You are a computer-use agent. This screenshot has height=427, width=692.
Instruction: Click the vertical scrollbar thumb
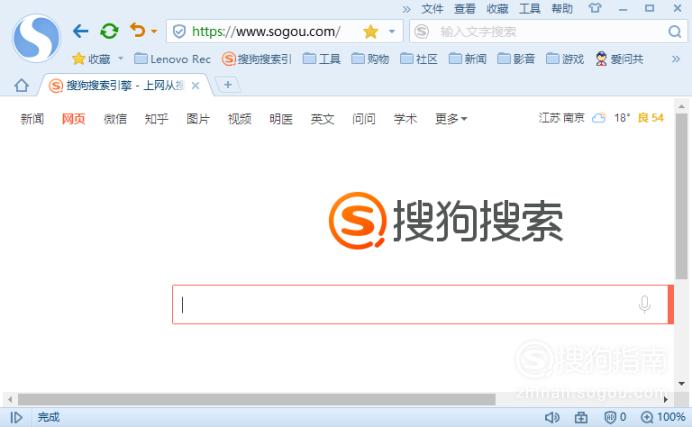click(681, 196)
